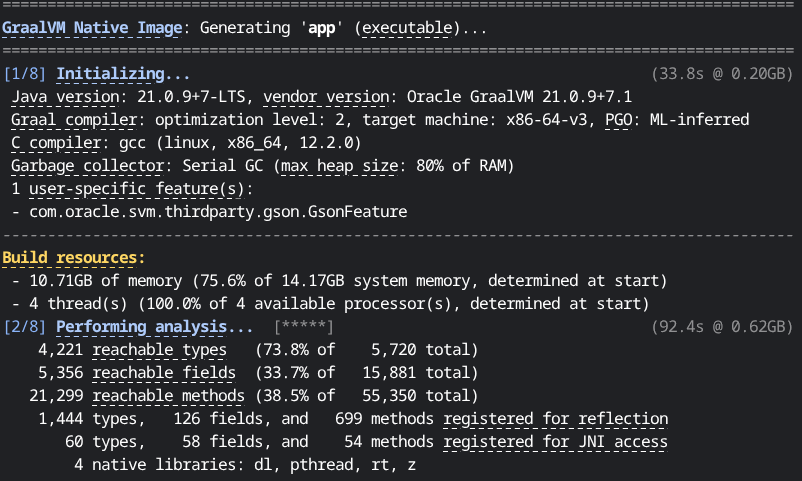Click the 'registered for JNI access' link

click(555, 442)
